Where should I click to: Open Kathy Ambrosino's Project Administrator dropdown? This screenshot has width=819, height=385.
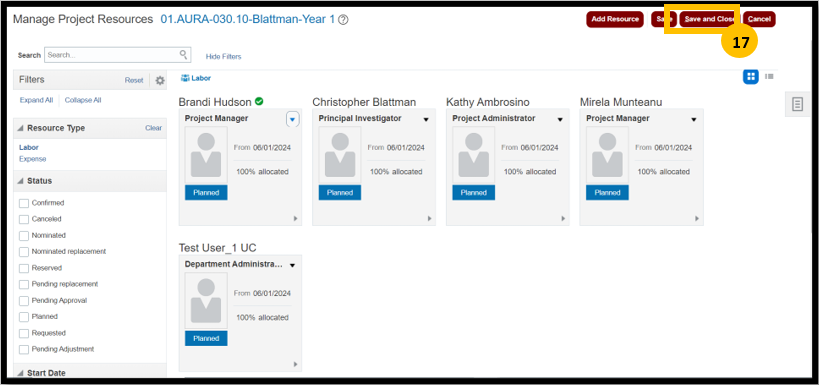560,120
